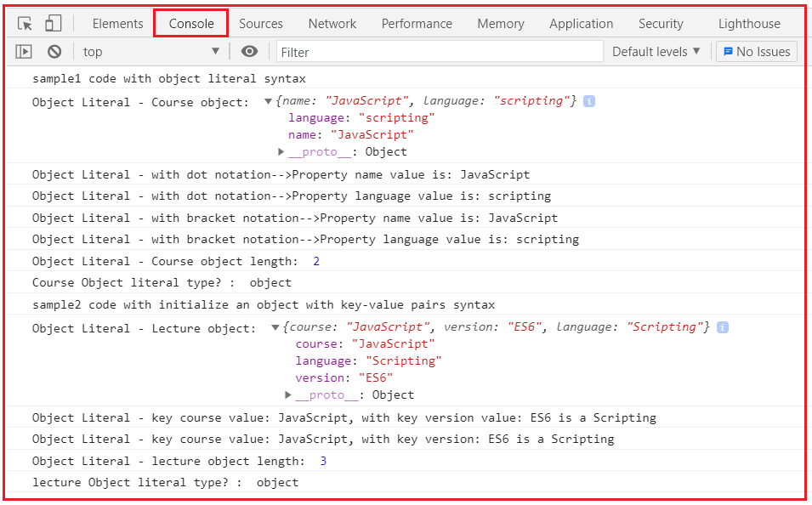The width and height of the screenshot is (812, 505).
Task: Click the info icon next to Course object
Action: (588, 100)
